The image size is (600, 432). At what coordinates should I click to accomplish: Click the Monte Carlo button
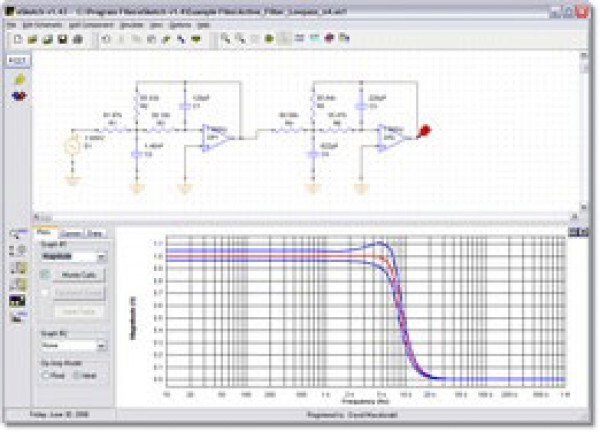point(78,275)
